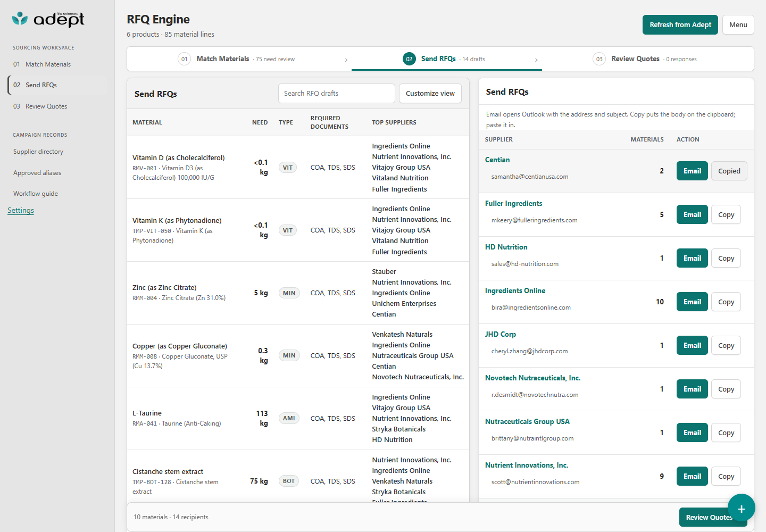Click Copy in the Nutraceuticals Group USA supplier row
766x532 pixels.
click(726, 433)
